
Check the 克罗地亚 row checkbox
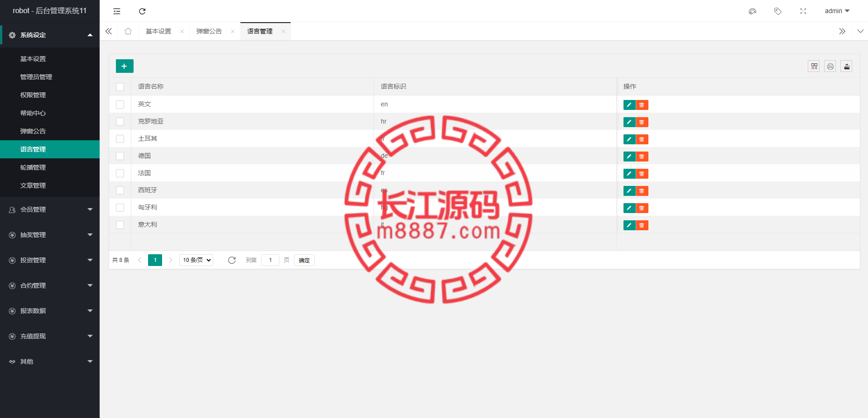point(120,122)
